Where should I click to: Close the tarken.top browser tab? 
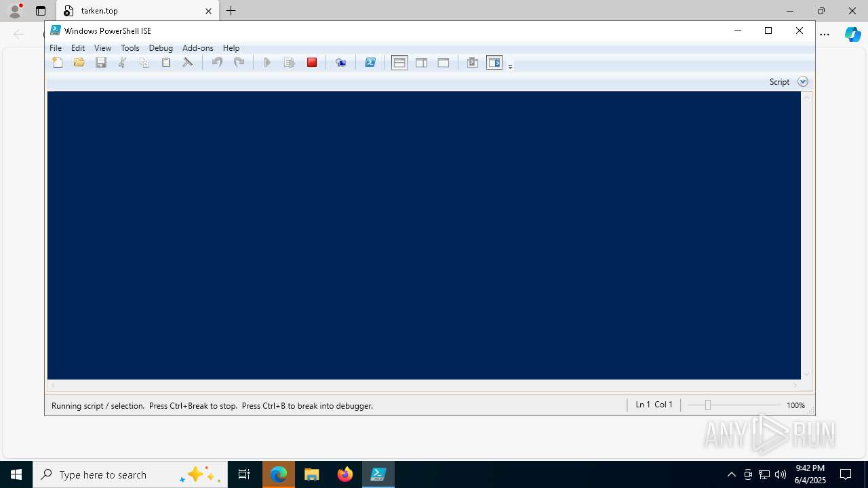pos(208,11)
